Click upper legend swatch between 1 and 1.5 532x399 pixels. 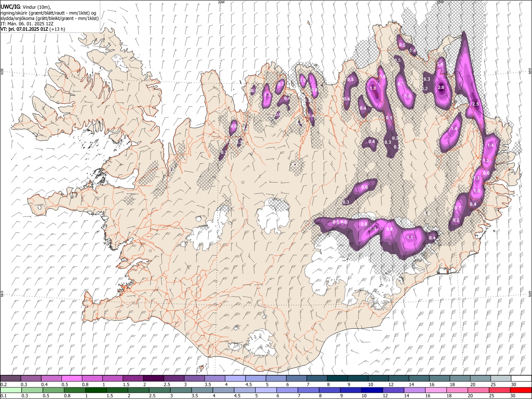click(x=112, y=379)
